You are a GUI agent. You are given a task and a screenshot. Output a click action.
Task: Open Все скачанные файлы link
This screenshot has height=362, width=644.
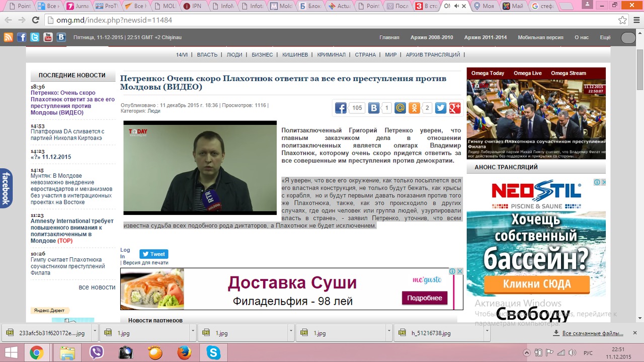(593, 333)
